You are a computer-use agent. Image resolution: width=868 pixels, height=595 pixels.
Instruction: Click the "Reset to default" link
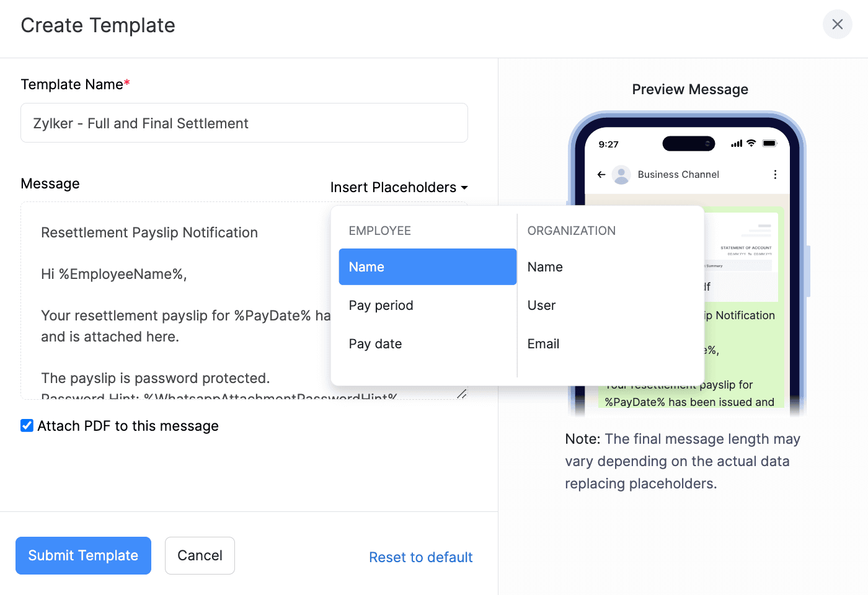click(x=420, y=557)
